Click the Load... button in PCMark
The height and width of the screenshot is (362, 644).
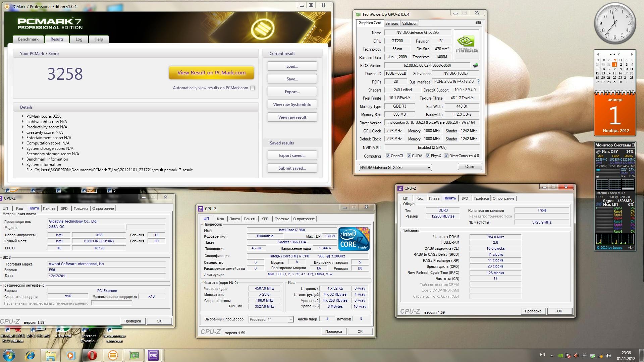point(292,66)
